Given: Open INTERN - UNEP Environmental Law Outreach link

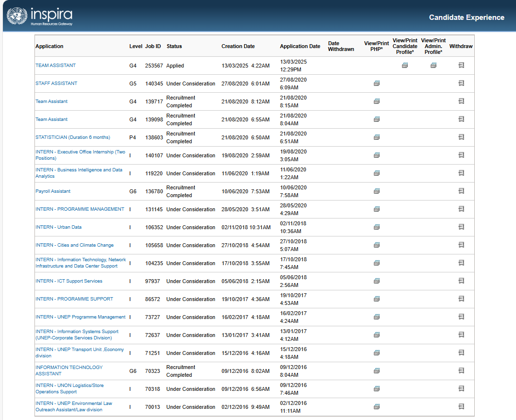Looking at the screenshot, I should click(x=74, y=406).
